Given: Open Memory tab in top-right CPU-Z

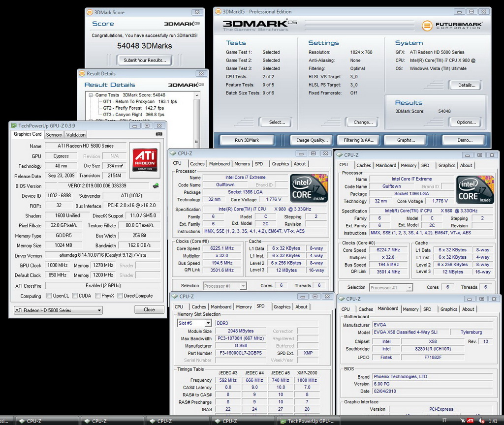Looking at the screenshot, I should 409,165.
